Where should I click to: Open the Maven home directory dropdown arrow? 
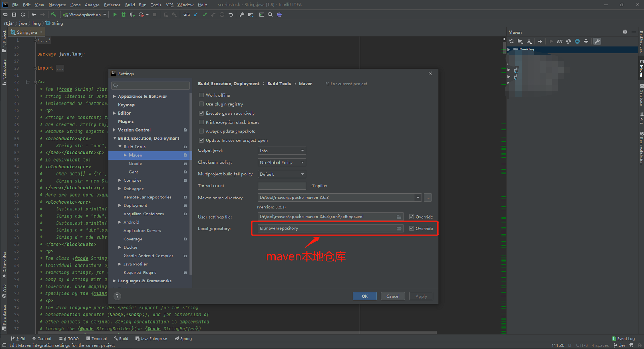click(418, 198)
